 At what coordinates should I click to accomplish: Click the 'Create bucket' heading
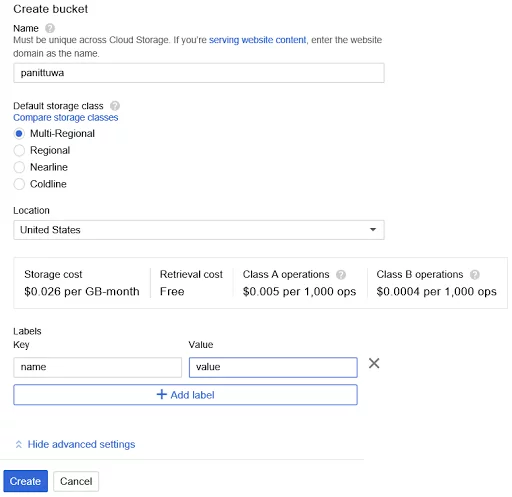click(50, 9)
